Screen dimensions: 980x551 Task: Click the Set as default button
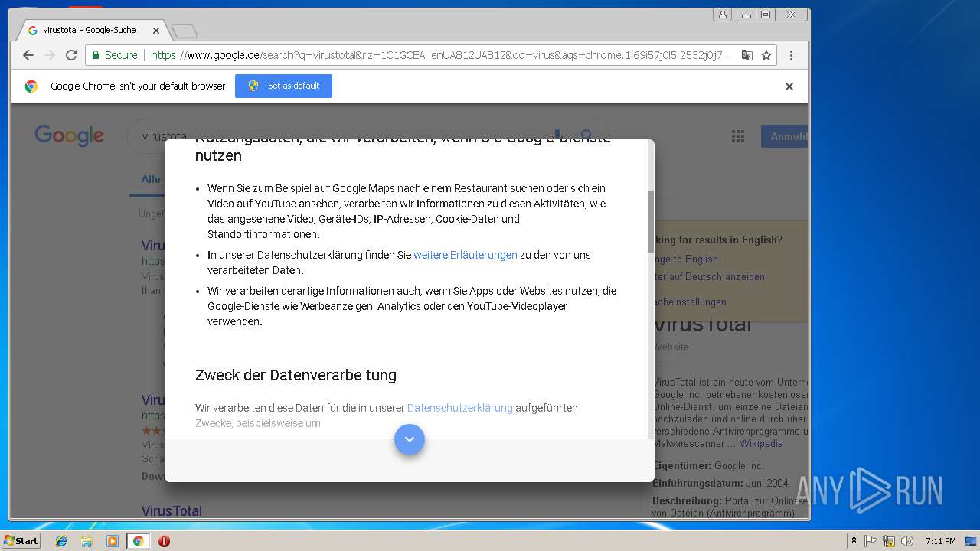pyautogui.click(x=283, y=86)
